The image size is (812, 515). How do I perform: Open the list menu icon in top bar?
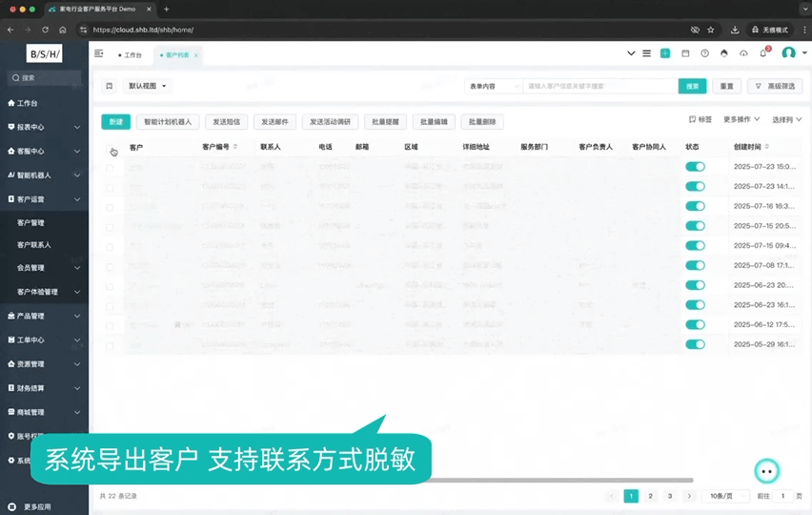coord(646,53)
